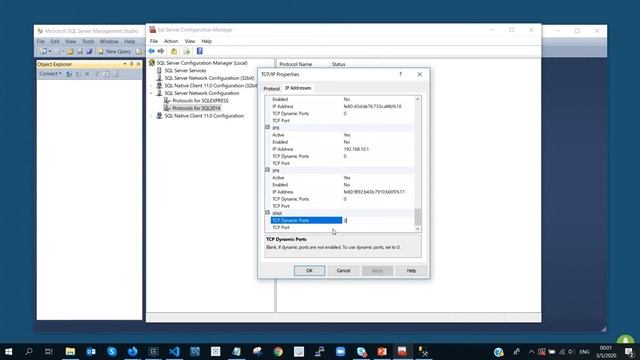Open Action menu in Configuration Manager
This screenshot has height=360, width=640.
(x=171, y=41)
